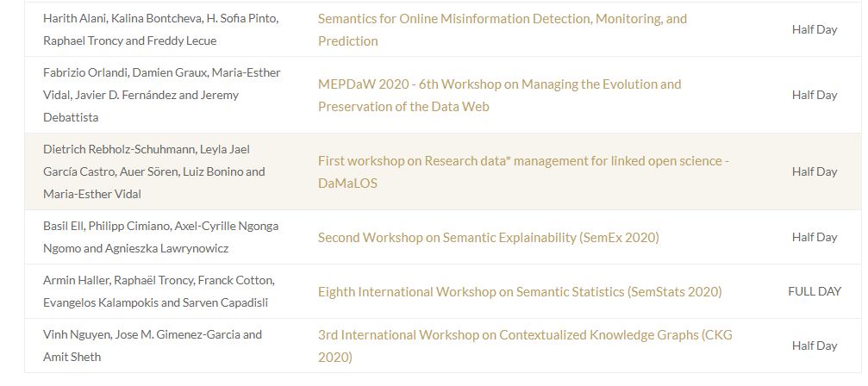
Task: Open Second Workshop on Semantic Explainability link
Action: pyautogui.click(x=488, y=238)
